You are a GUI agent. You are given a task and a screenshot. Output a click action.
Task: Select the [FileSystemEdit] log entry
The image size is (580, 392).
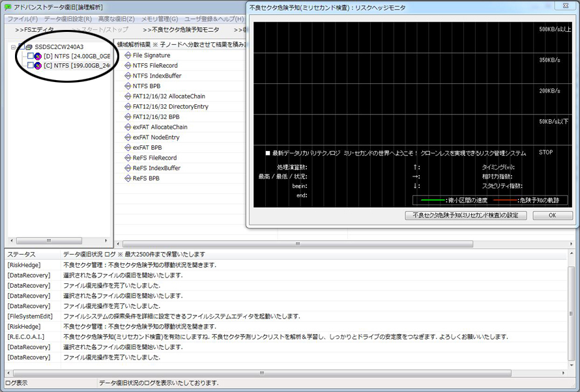(x=285, y=316)
